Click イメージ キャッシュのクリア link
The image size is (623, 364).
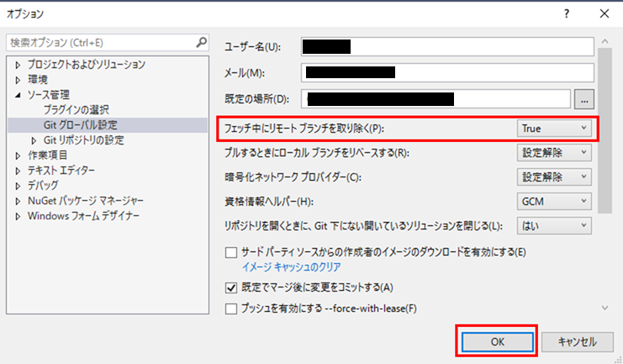pos(291,266)
